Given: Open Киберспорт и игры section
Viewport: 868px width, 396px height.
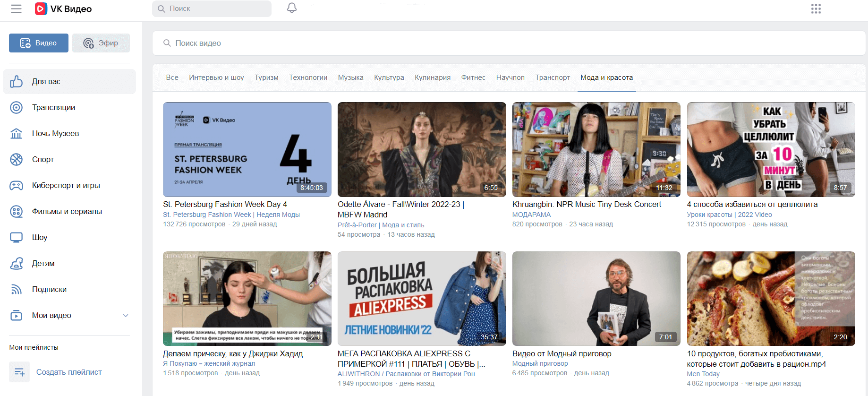Looking at the screenshot, I should click(66, 186).
